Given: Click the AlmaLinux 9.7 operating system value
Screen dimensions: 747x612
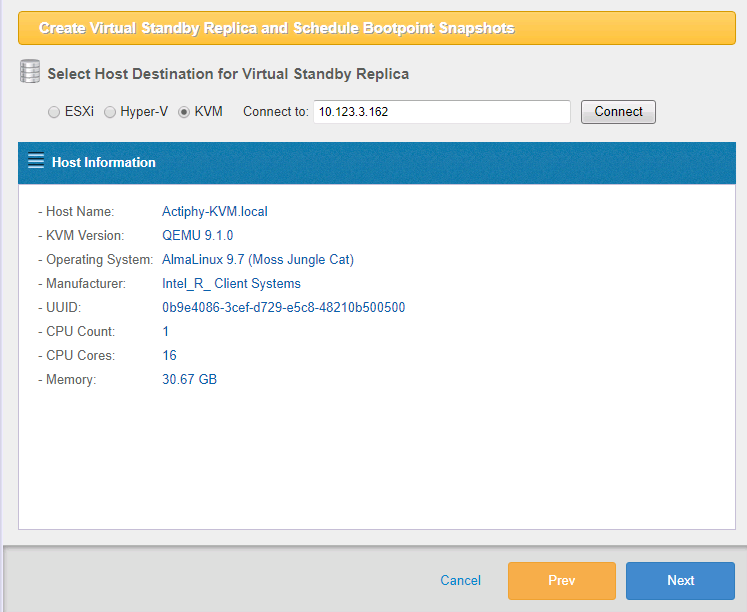Looking at the screenshot, I should [257, 260].
